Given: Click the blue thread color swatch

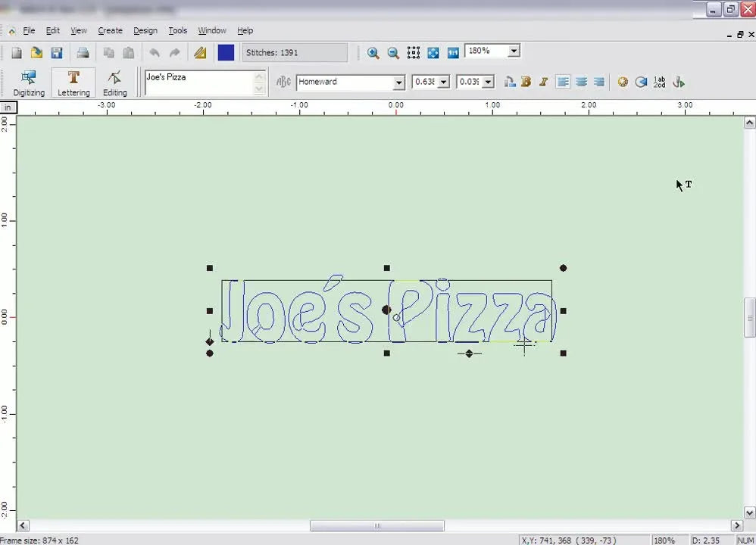Looking at the screenshot, I should 226,51.
